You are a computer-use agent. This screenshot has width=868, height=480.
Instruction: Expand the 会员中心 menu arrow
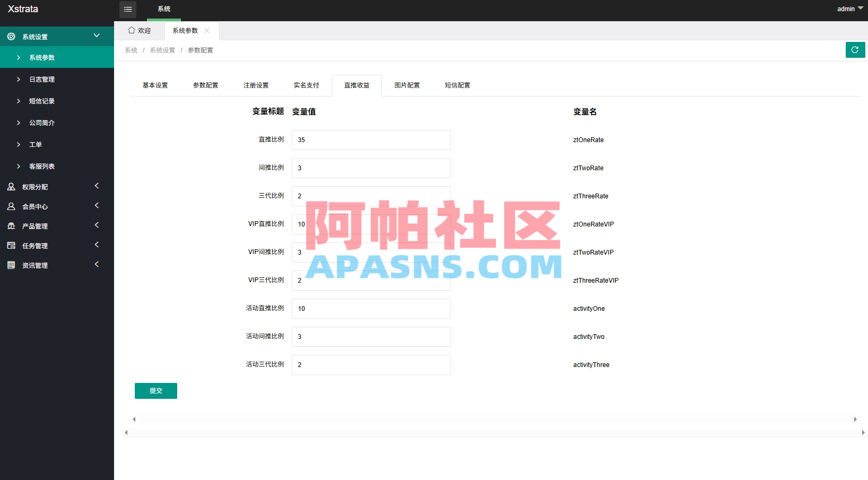97,205
